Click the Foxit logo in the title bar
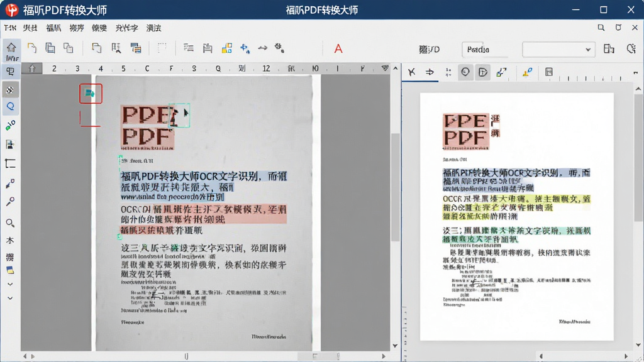The image size is (644, 362). tap(11, 10)
